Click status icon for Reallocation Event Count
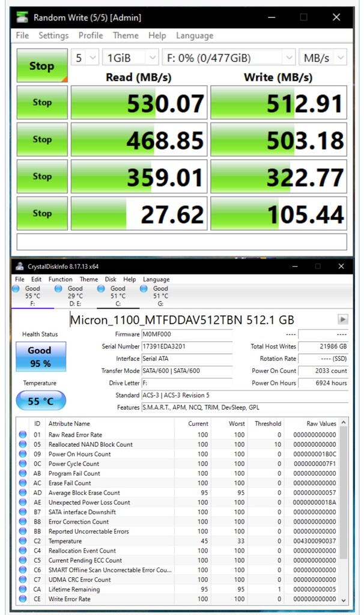Image resolution: width=364 pixels, height=615 pixels. 23,551
